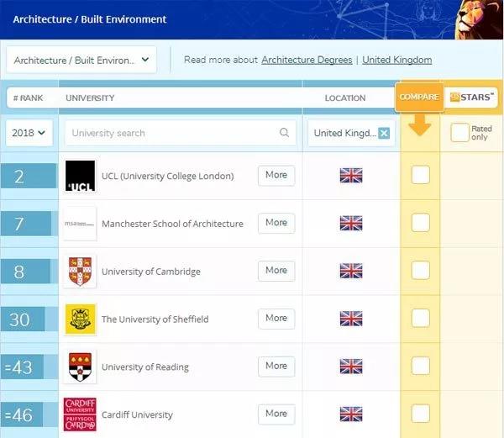Click More for University of Reading
Viewport: 504px width, 438px height.
click(x=276, y=367)
